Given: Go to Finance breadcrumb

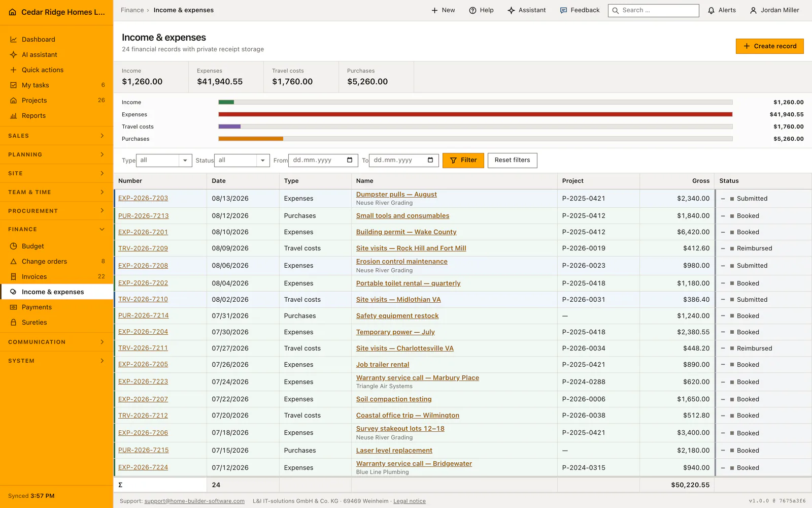Looking at the screenshot, I should pyautogui.click(x=132, y=10).
